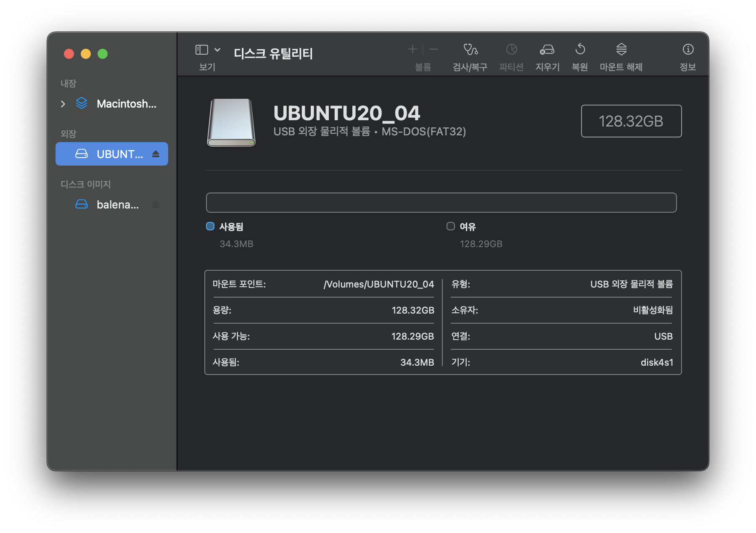Click the 복원 toolbar label

coord(580,67)
